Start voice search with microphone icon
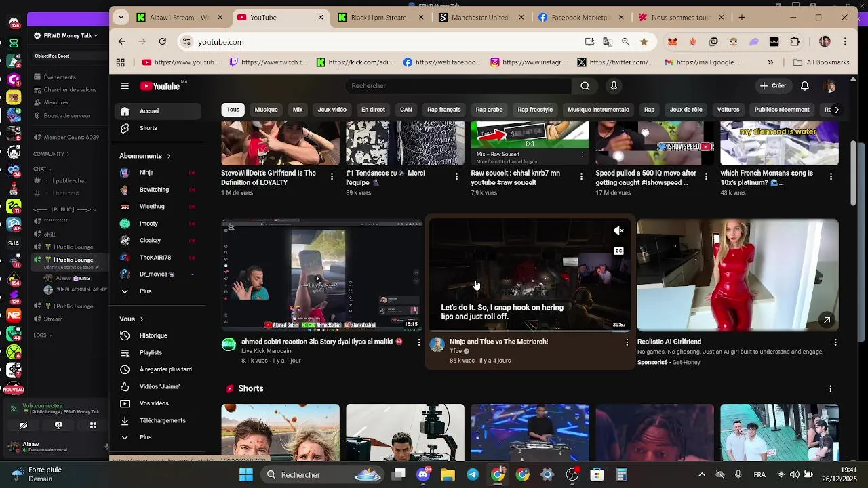The image size is (868, 488). pos(614,86)
